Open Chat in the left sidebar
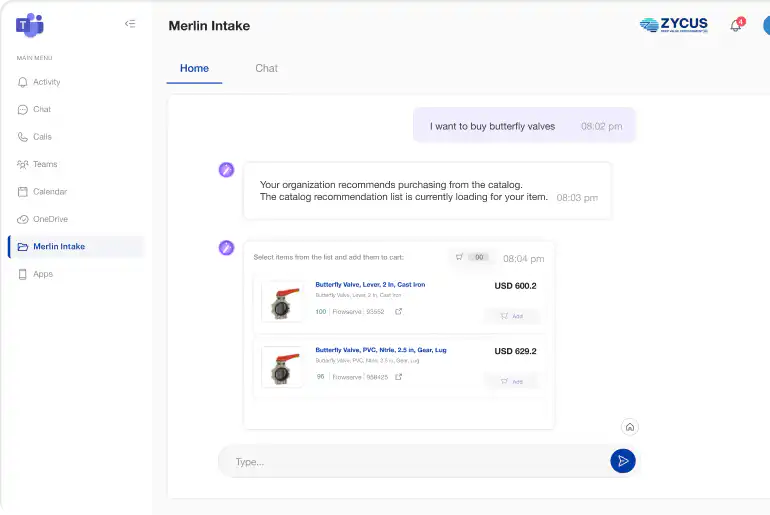 42,109
